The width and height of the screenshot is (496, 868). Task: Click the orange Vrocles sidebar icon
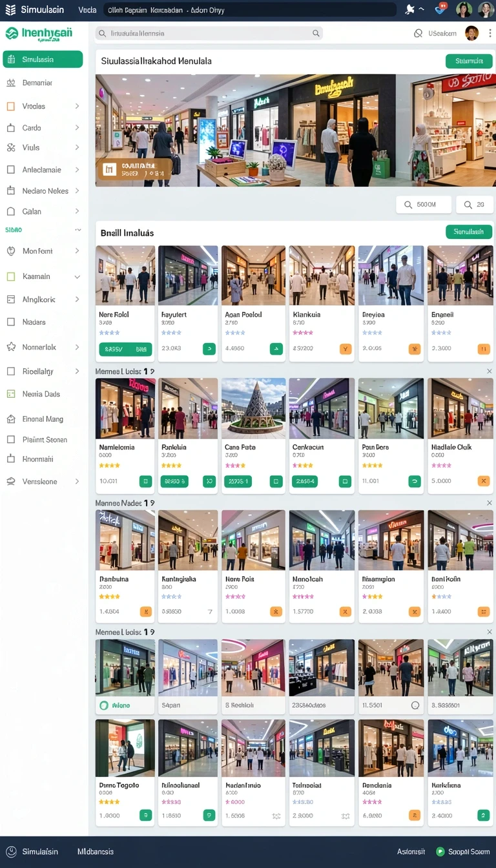click(x=10, y=106)
